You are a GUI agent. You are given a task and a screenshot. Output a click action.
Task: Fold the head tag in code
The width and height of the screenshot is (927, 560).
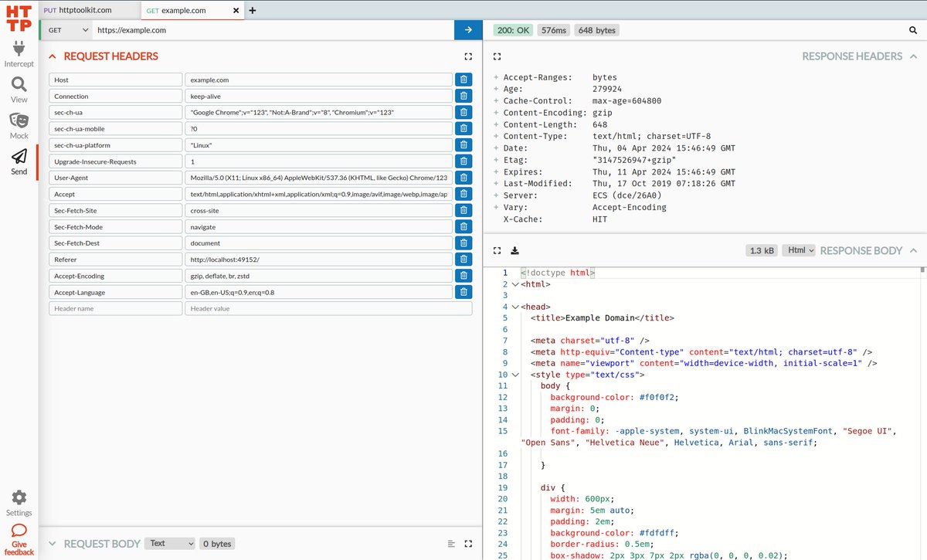[515, 307]
